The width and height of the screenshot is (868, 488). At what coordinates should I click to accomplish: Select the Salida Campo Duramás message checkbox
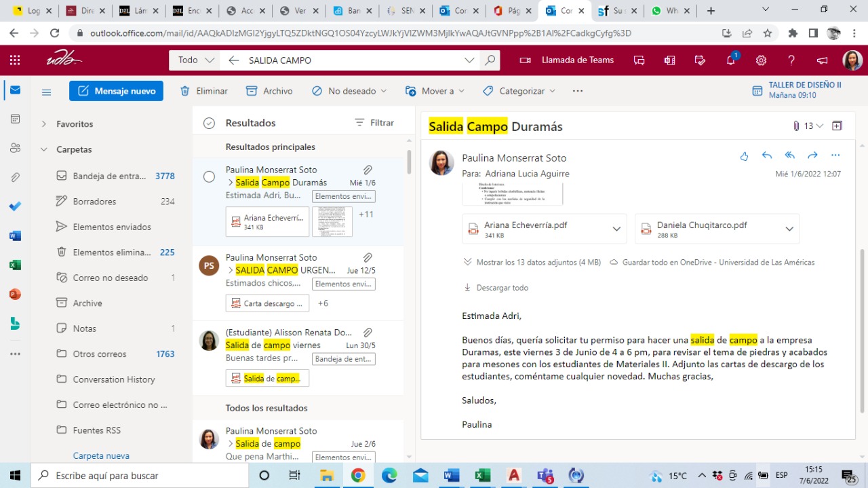click(210, 176)
